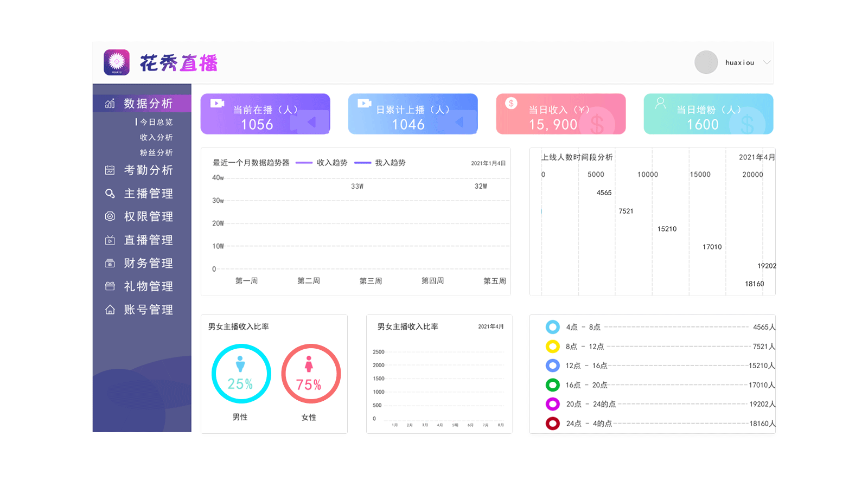Click the 主播管理 search icon
The width and height of the screenshot is (868, 487).
(110, 193)
